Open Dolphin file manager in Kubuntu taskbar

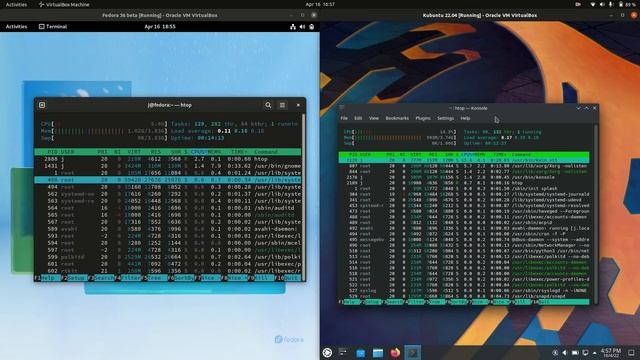click(x=378, y=353)
